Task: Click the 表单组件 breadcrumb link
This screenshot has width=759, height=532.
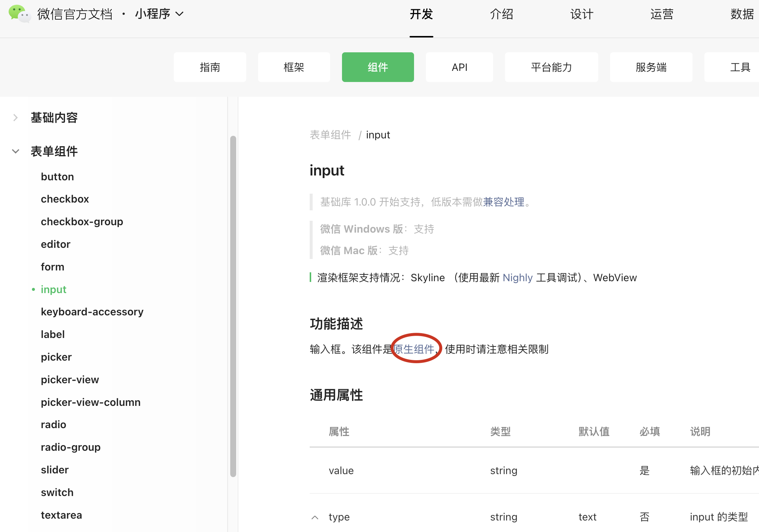Action: 330,135
